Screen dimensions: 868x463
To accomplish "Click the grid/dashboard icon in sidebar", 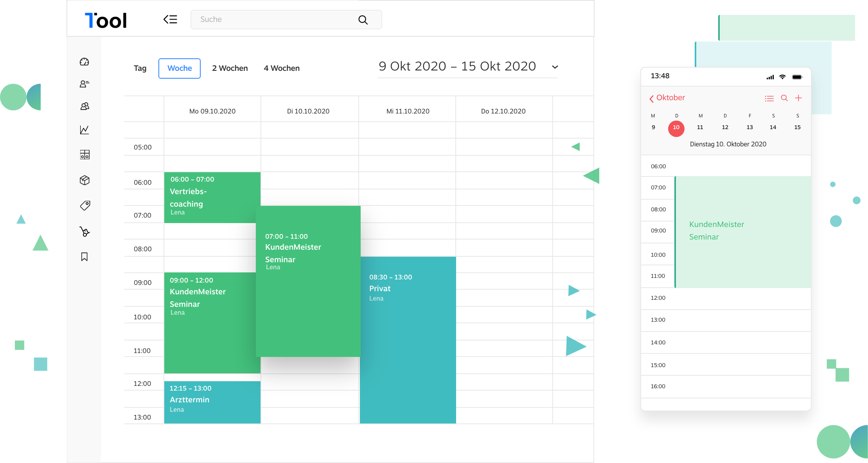I will click(x=84, y=155).
